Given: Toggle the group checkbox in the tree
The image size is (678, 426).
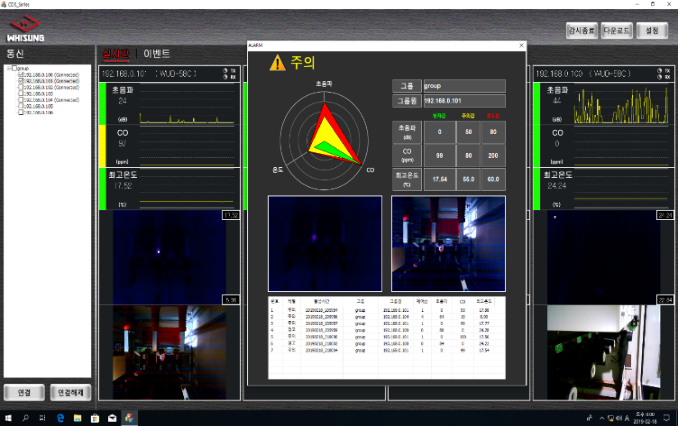Looking at the screenshot, I should point(15,69).
